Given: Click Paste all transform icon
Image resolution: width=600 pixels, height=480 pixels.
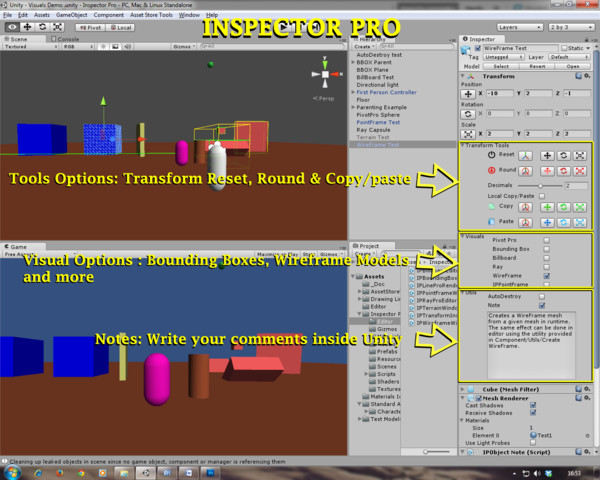Looking at the screenshot, I should tap(525, 222).
